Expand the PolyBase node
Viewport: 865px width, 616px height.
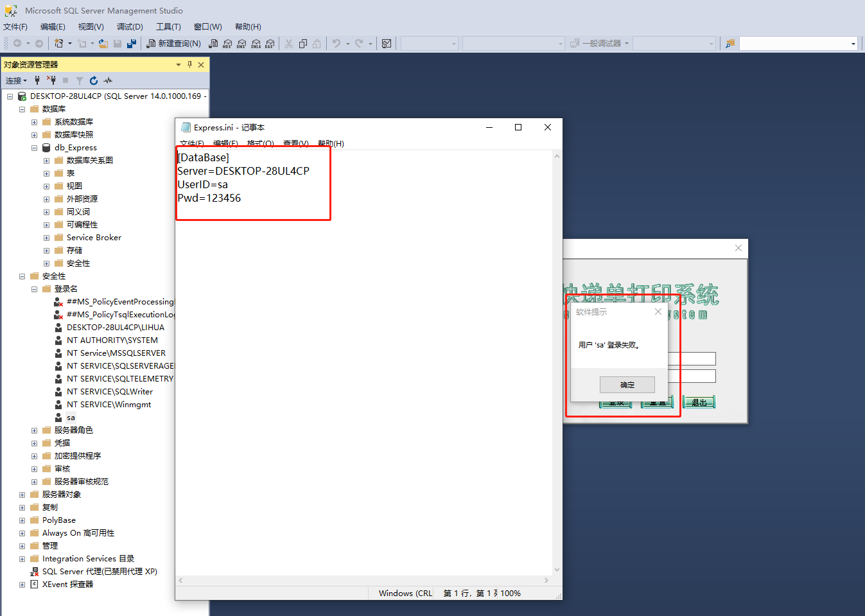click(22, 520)
